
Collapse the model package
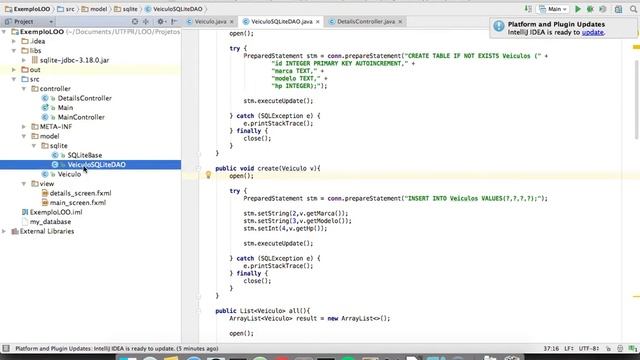click(x=24, y=136)
